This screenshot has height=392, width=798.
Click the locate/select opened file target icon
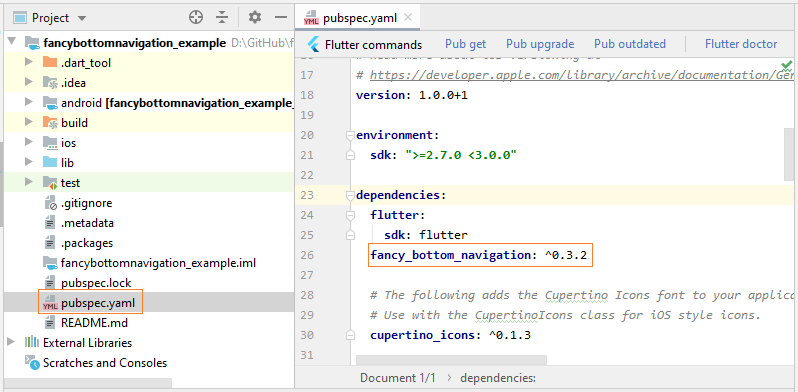[196, 18]
